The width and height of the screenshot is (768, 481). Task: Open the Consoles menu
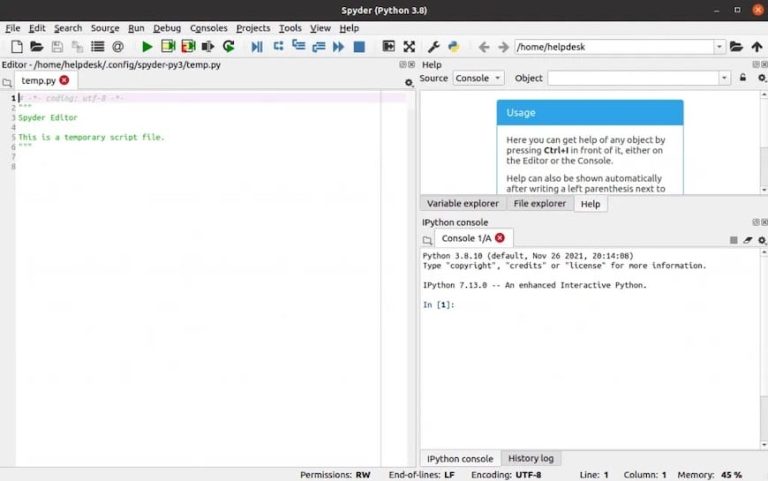209,28
